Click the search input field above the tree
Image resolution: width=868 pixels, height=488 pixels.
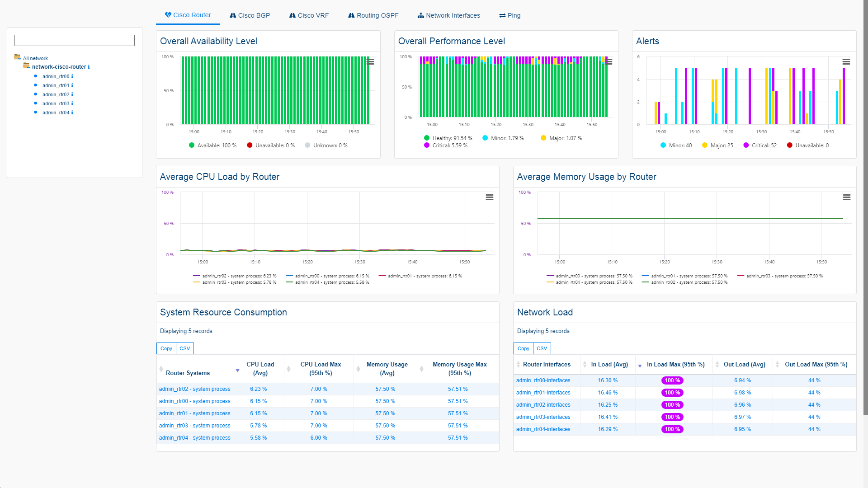tap(75, 41)
